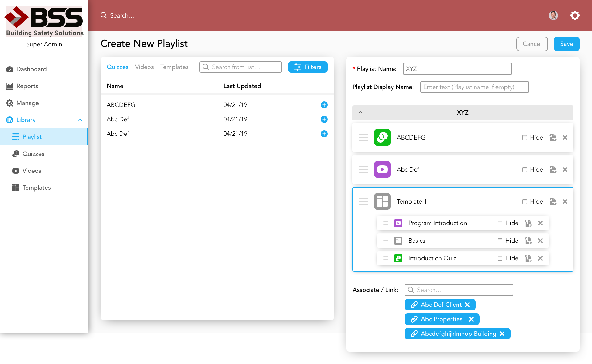This screenshot has height=364, width=592.
Task: Switch to the Videos tab
Action: click(144, 67)
